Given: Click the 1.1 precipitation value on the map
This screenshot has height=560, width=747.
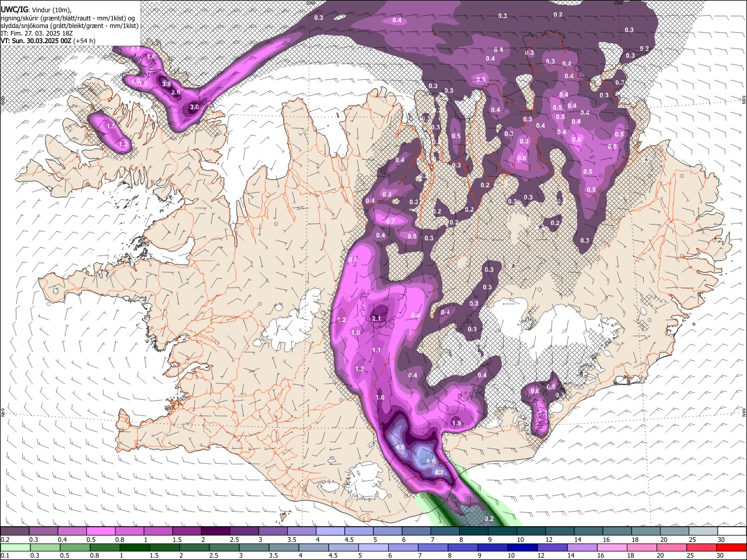Looking at the screenshot, I should (376, 351).
